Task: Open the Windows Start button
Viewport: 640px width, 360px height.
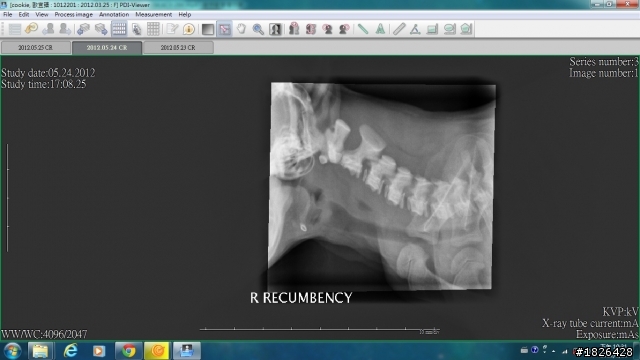Action: pyautogui.click(x=12, y=351)
